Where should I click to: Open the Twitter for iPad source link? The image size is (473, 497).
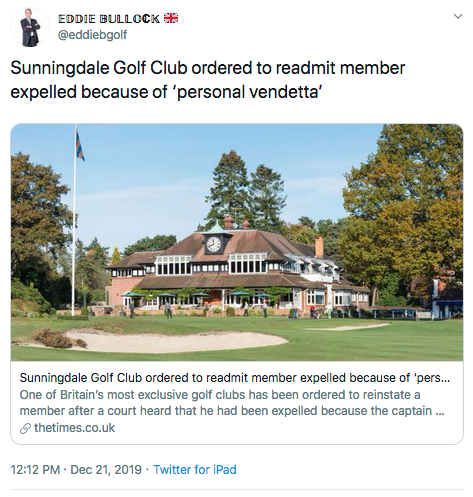pos(195,470)
